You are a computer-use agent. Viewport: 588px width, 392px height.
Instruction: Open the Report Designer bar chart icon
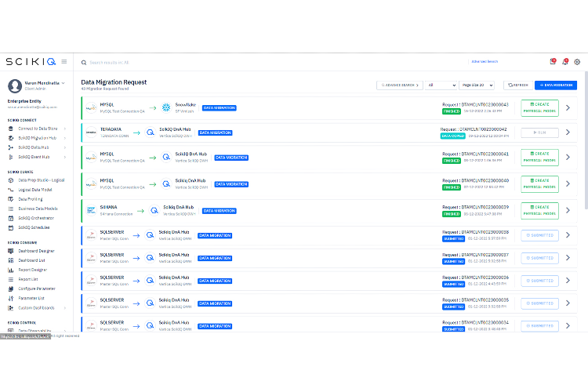pyautogui.click(x=11, y=270)
